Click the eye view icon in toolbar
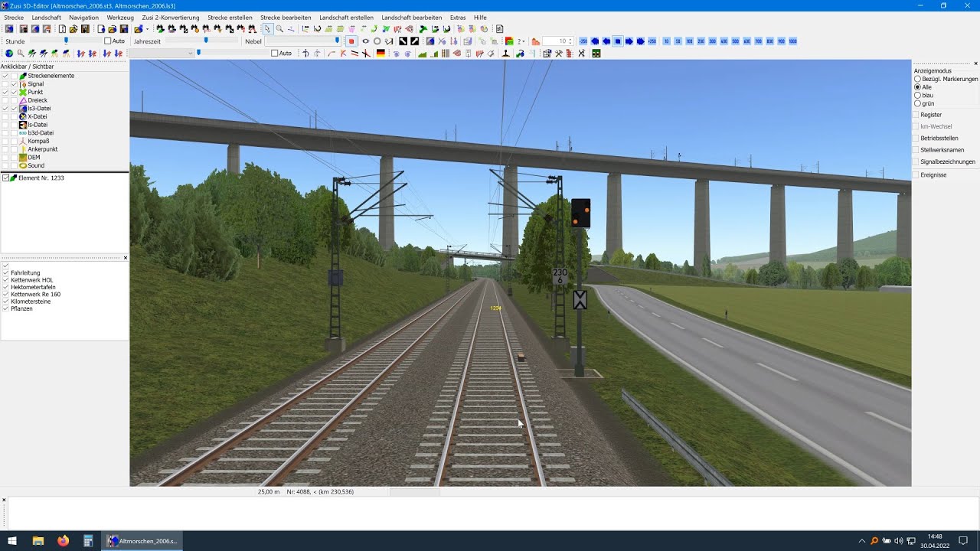 [x=365, y=41]
